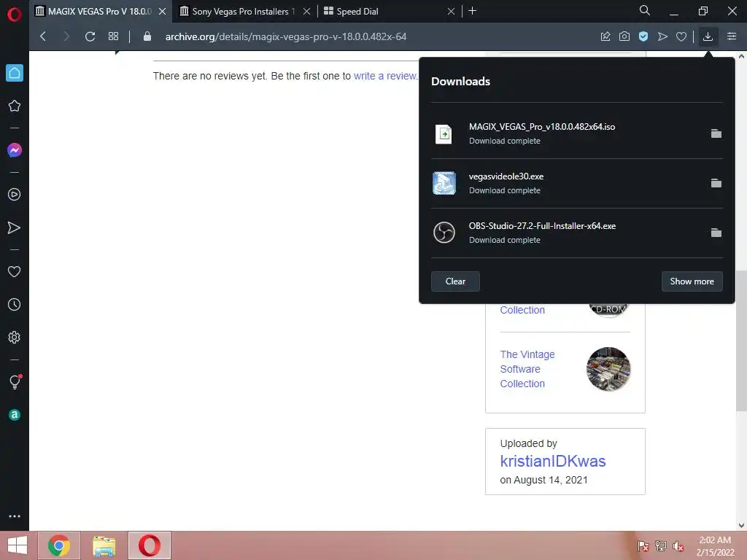Viewport: 747px width, 560px height.
Task: Open the network tray icon
Action: pyautogui.click(x=661, y=546)
